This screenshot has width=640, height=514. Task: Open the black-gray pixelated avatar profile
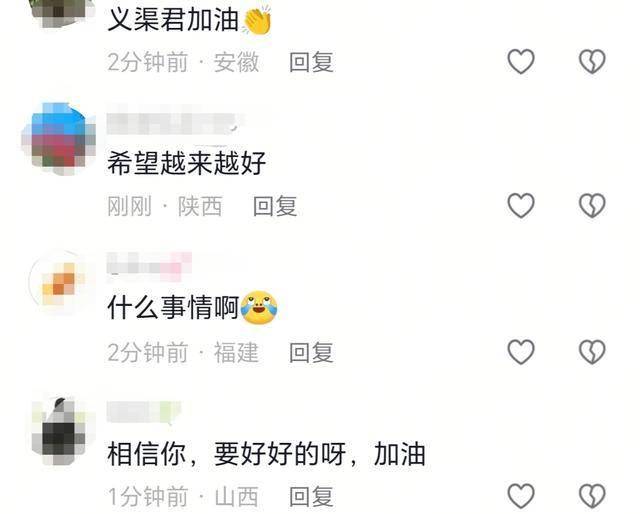point(61,431)
